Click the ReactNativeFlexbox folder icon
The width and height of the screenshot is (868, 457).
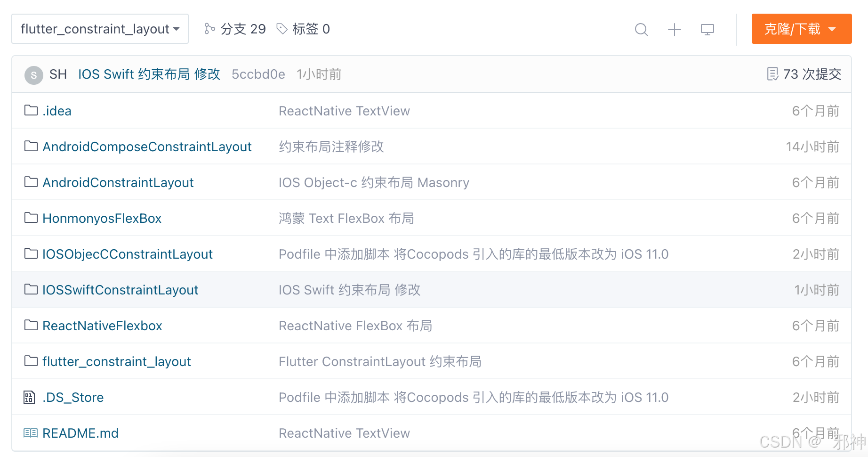31,325
